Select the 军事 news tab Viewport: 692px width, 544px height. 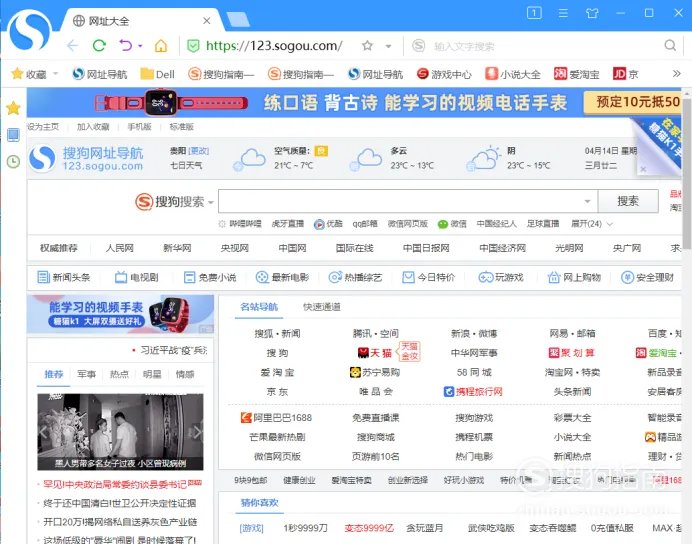point(86,374)
